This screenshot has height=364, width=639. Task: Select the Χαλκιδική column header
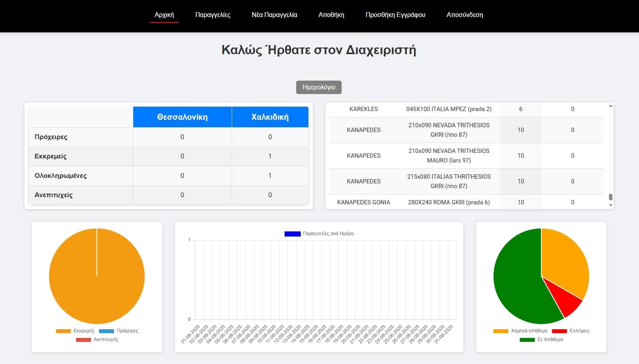pyautogui.click(x=270, y=117)
